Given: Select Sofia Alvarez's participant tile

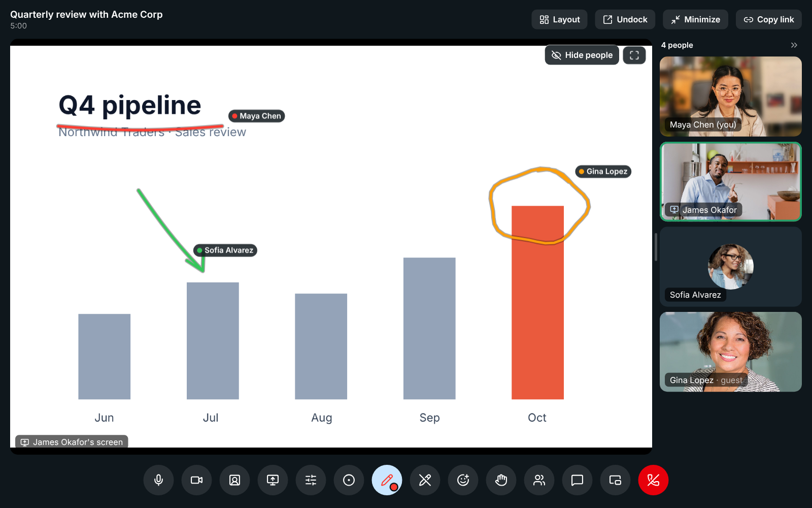Looking at the screenshot, I should click(x=731, y=267).
